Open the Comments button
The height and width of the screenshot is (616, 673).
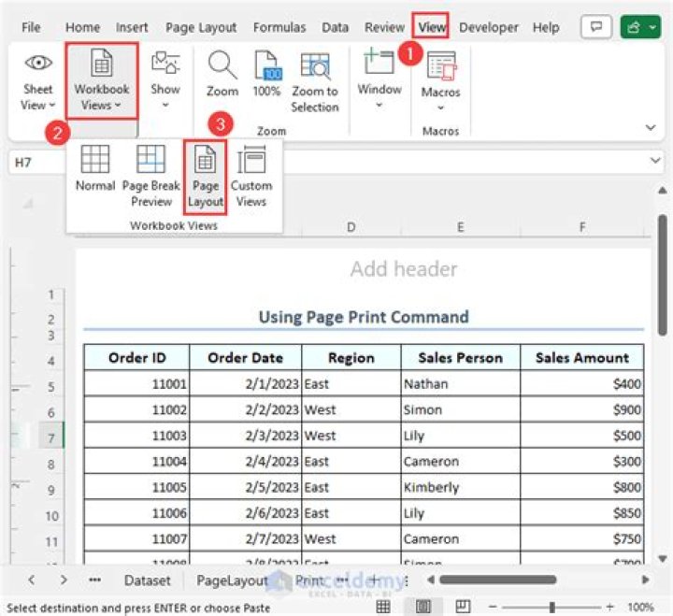(x=596, y=27)
